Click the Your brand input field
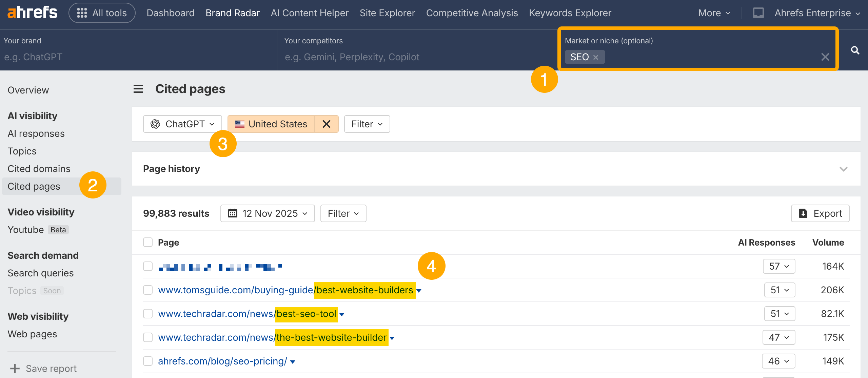The image size is (868, 378). click(136, 57)
